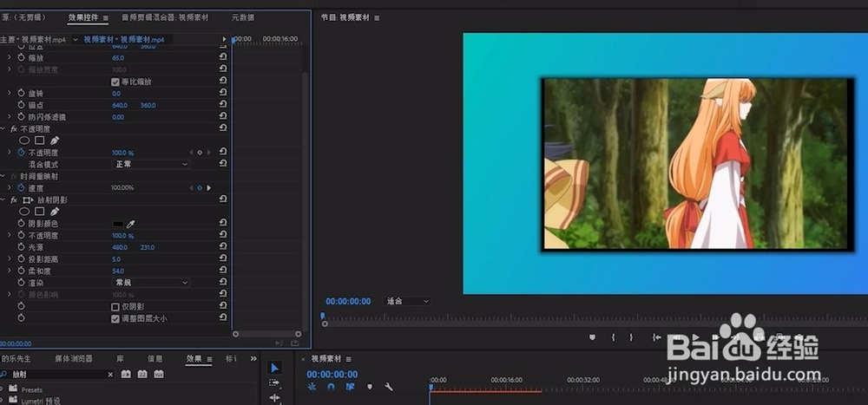Toggle linked selection in timeline
This screenshot has width=868, height=405.
[350, 387]
